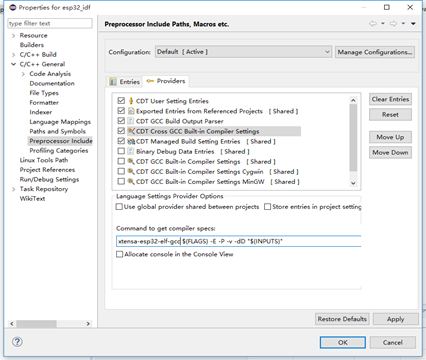This screenshot has width=426, height=360.
Task: Click Restore Defaults button
Action: (342, 319)
